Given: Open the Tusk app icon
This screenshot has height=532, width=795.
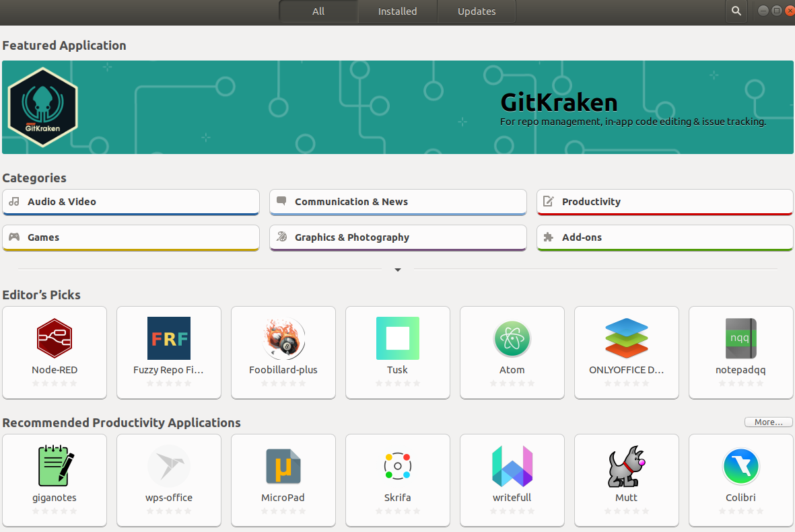Looking at the screenshot, I should click(397, 338).
